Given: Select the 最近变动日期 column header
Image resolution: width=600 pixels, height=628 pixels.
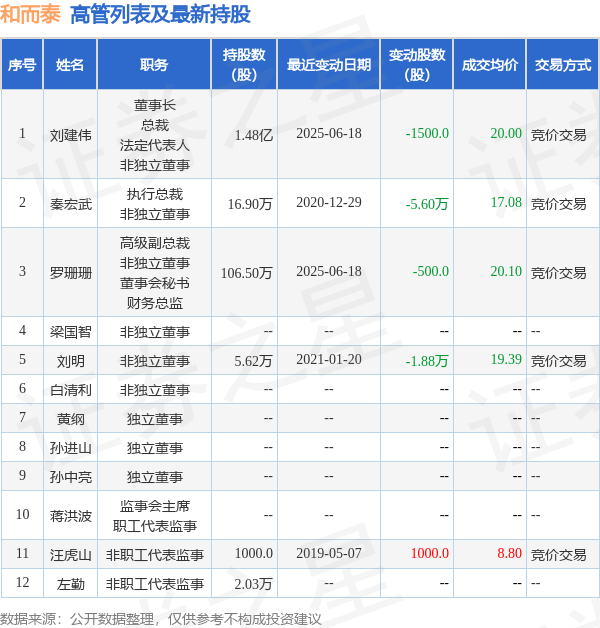Looking at the screenshot, I should (329, 64).
